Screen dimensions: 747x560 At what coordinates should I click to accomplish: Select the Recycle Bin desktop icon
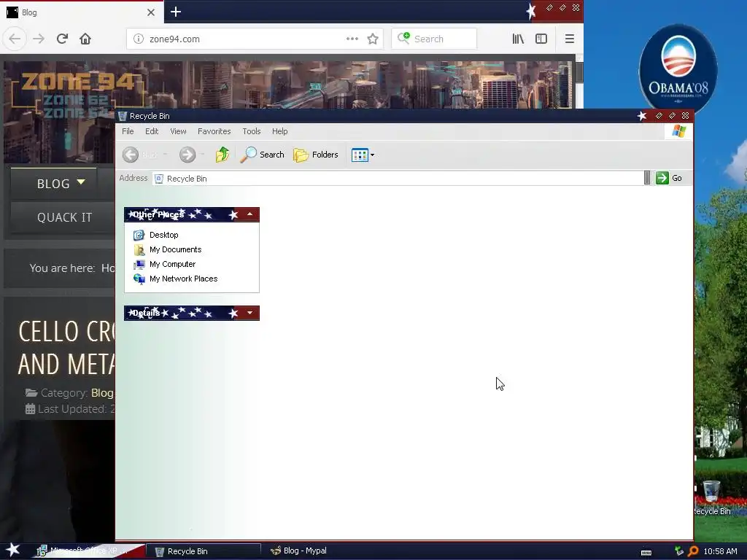click(x=712, y=498)
